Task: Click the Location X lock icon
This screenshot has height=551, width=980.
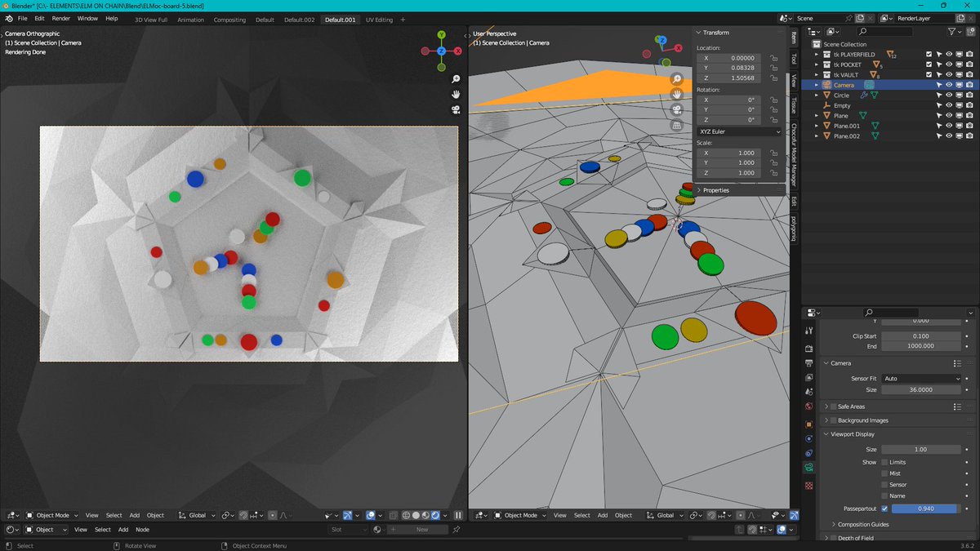Action: 773,58
